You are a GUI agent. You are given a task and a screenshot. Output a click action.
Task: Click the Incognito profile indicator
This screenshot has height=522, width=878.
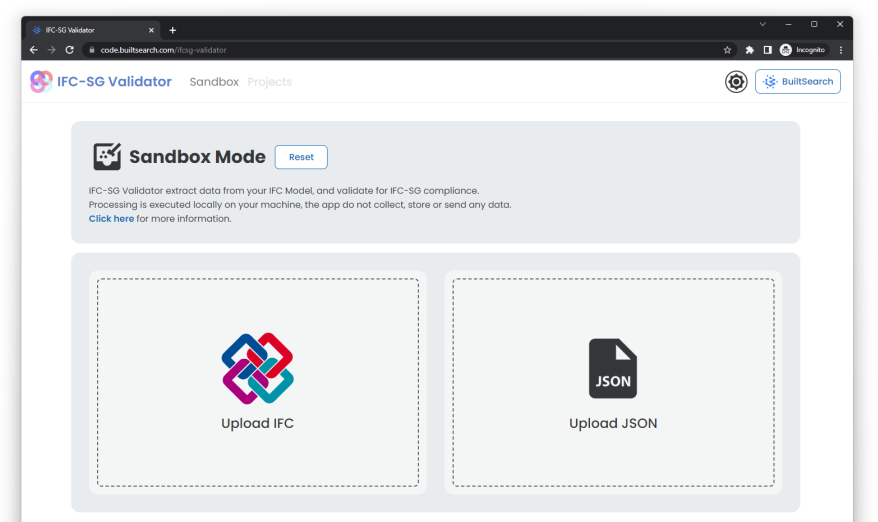coord(803,50)
